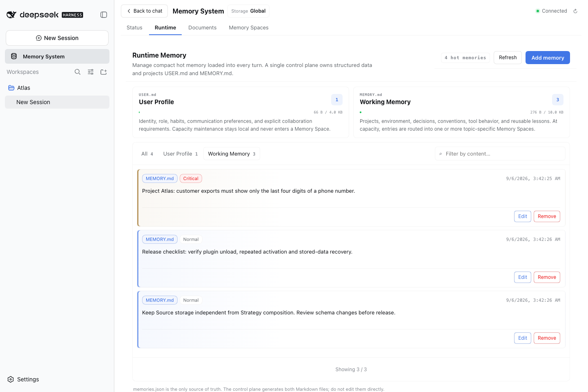Click the 276 B / 10.0 KB usage text
This screenshot has width=588, height=392.
547,112
